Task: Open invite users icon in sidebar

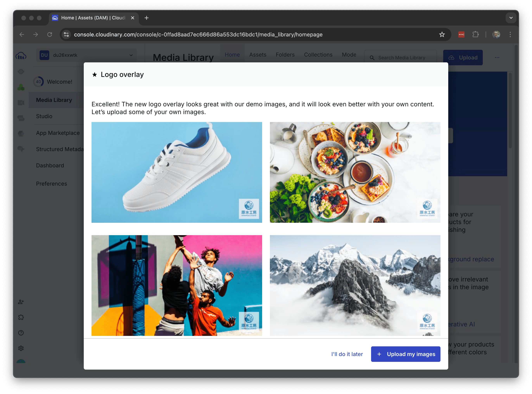Action: [21, 302]
